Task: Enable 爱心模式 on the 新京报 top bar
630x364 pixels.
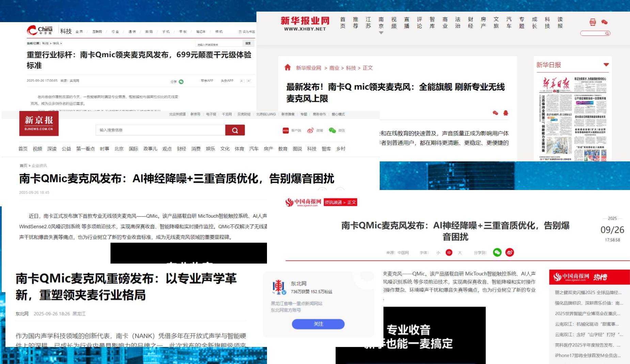Action: pos(338,114)
